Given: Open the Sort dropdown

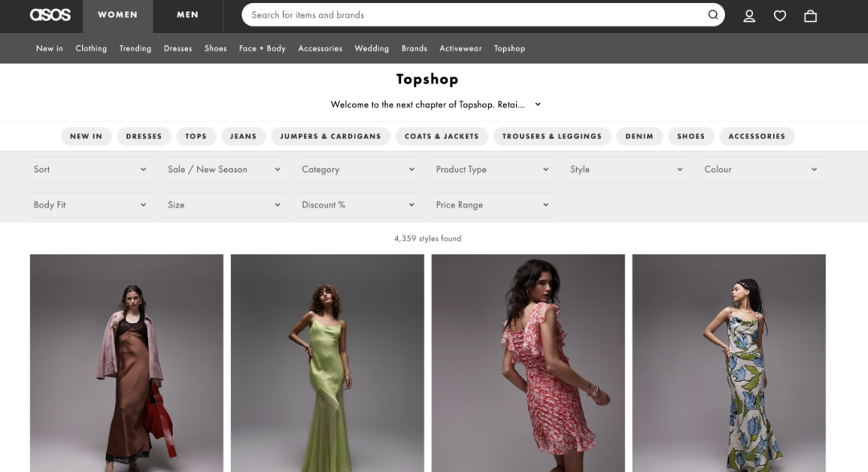Looking at the screenshot, I should (89, 170).
